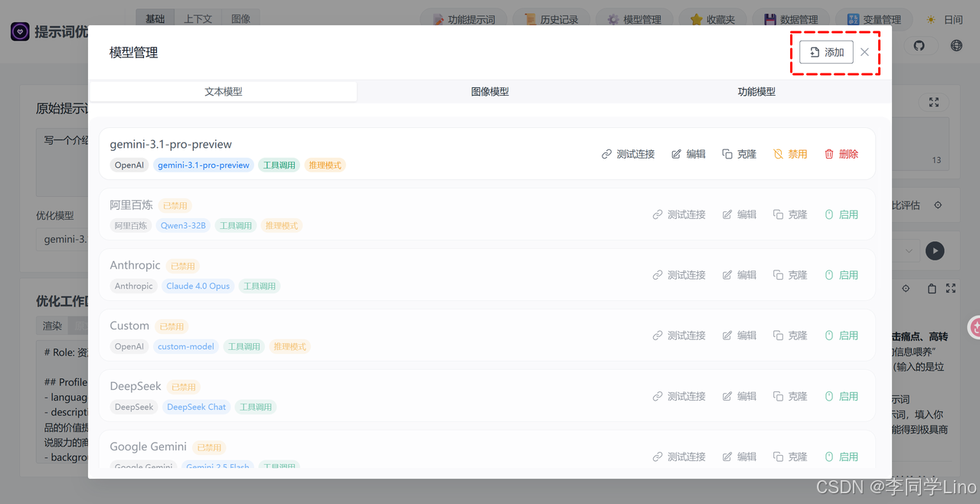Close the 模型管理 dialog with X
The height and width of the screenshot is (504, 980).
[x=864, y=52]
